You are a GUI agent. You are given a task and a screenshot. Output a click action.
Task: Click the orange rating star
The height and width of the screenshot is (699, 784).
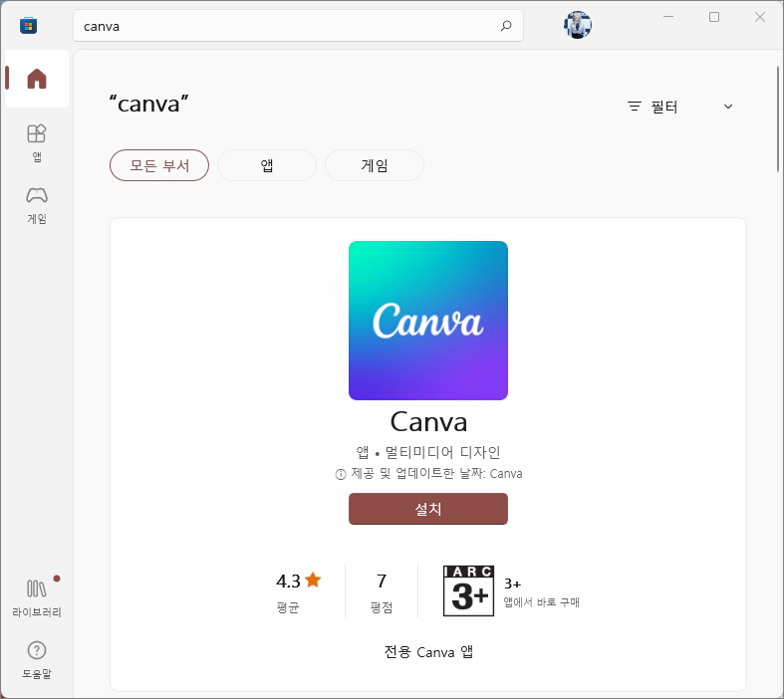pos(313,580)
